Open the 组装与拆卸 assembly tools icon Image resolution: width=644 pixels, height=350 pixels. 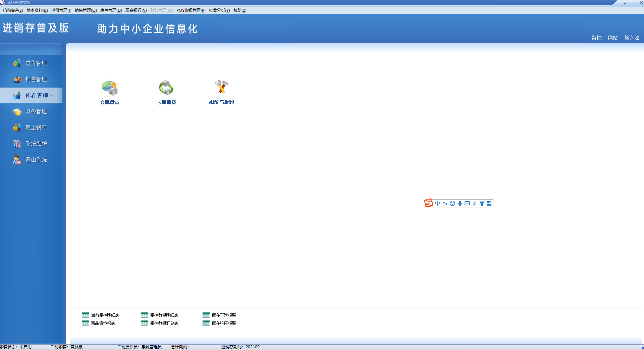[221, 87]
